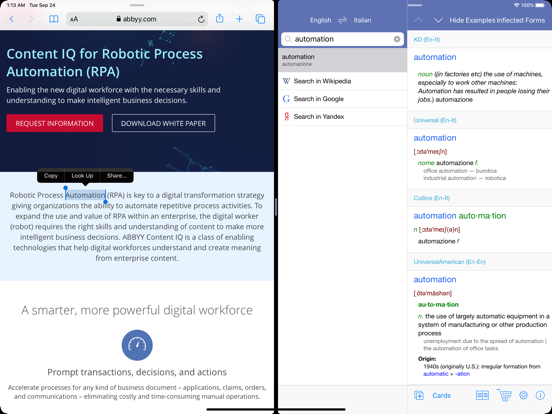Tap Yandex icon

pos(286,117)
